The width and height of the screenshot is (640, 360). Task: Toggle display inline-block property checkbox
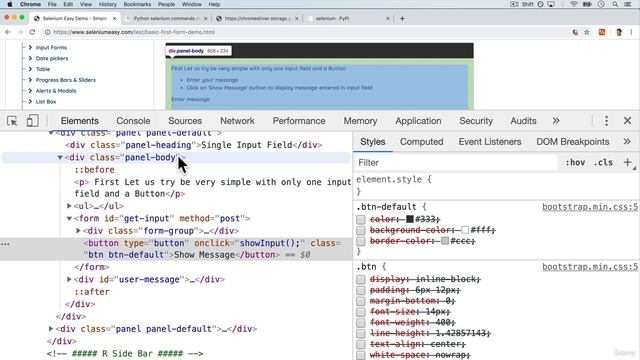pos(360,280)
